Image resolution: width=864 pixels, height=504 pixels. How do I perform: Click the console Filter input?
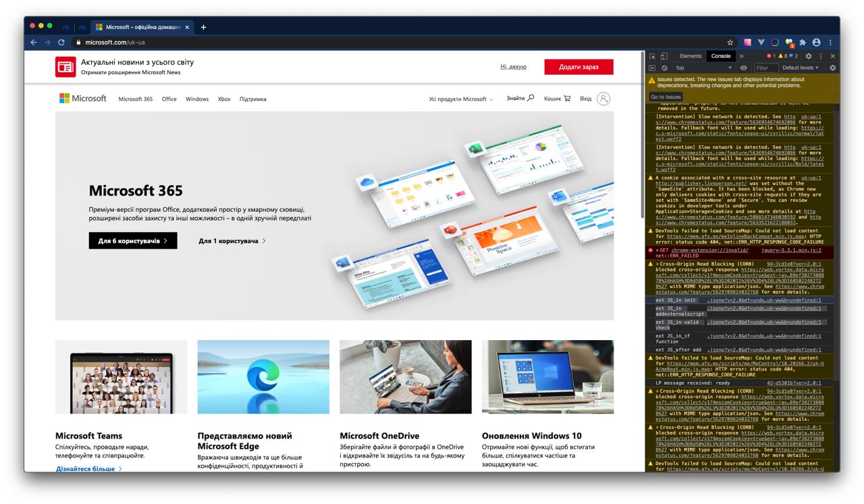pyautogui.click(x=765, y=68)
